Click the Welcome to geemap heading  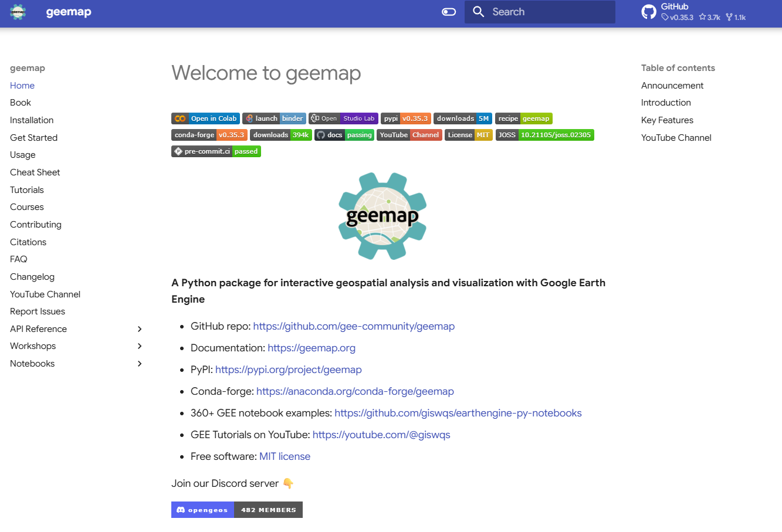(x=266, y=73)
